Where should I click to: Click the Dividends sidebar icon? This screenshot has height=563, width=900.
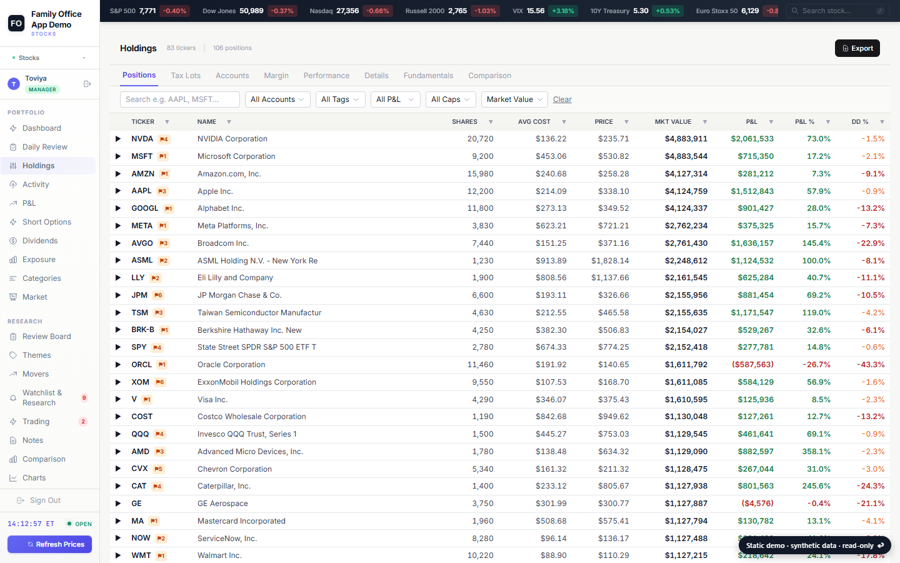coord(13,240)
